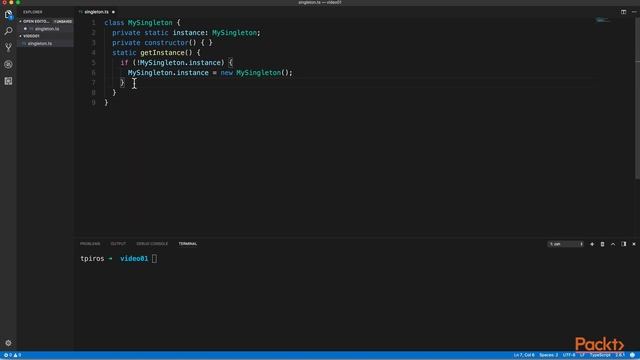
Task: Switch to the Terminal panel tab
Action: [x=188, y=244]
